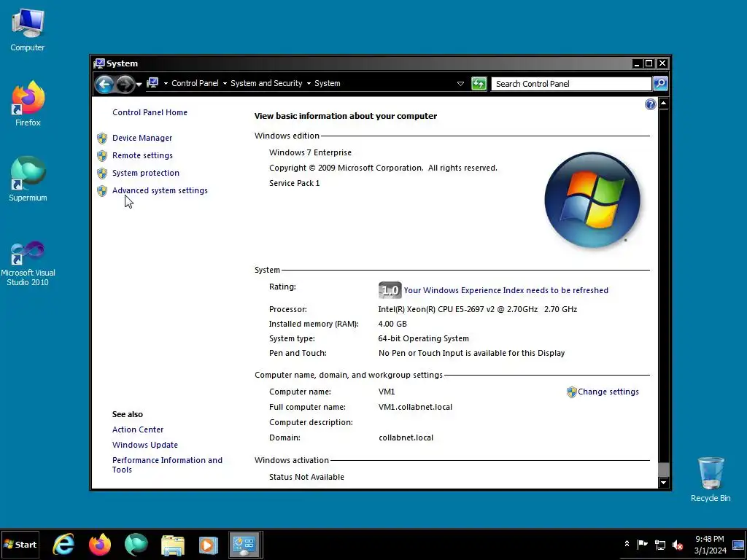Open Windows Media Player taskbar icon
Image resolution: width=747 pixels, height=560 pixels.
click(x=208, y=545)
